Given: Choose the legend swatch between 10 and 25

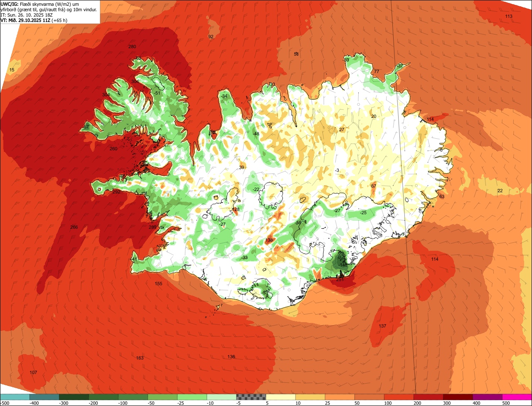Looking at the screenshot, I should pos(310,397).
